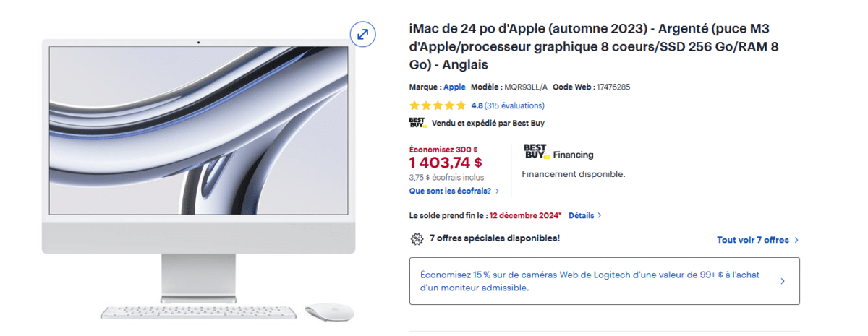Screen dimensions: 868x336
Task: Click the special offers gear badge icon
Action: click(417, 238)
